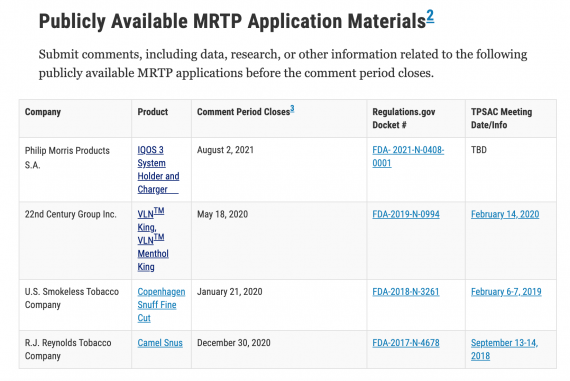Click the August 2, 2021 date cell

pos(279,170)
